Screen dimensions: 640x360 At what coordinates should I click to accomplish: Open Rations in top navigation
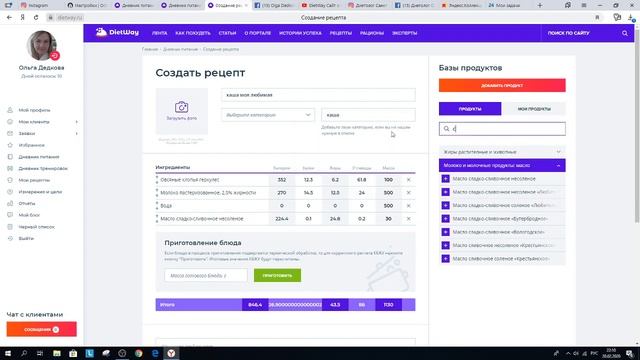tap(371, 33)
